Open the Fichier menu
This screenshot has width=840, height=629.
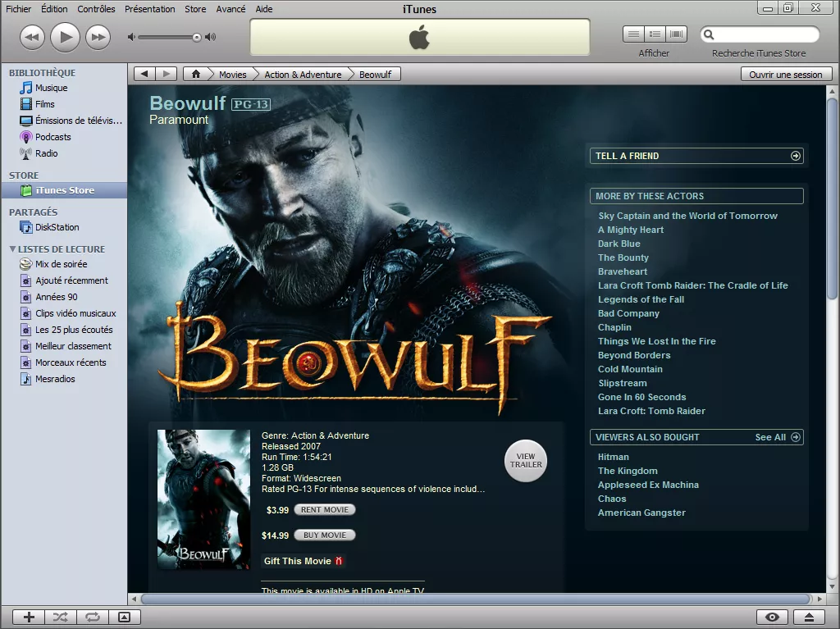pyautogui.click(x=19, y=9)
